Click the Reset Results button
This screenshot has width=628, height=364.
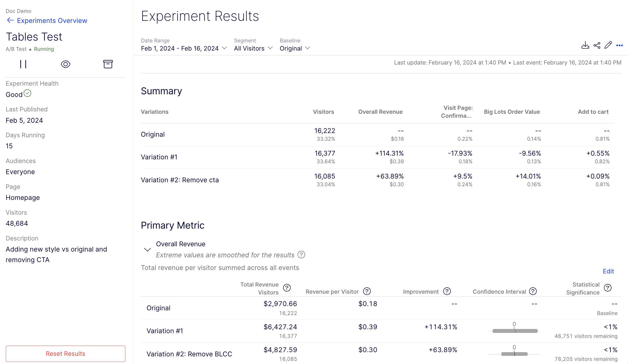pos(65,353)
